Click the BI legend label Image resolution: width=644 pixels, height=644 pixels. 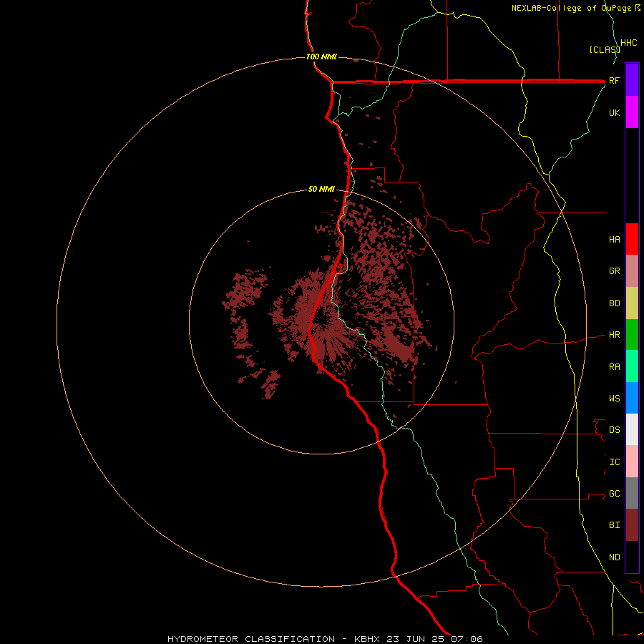(614, 525)
